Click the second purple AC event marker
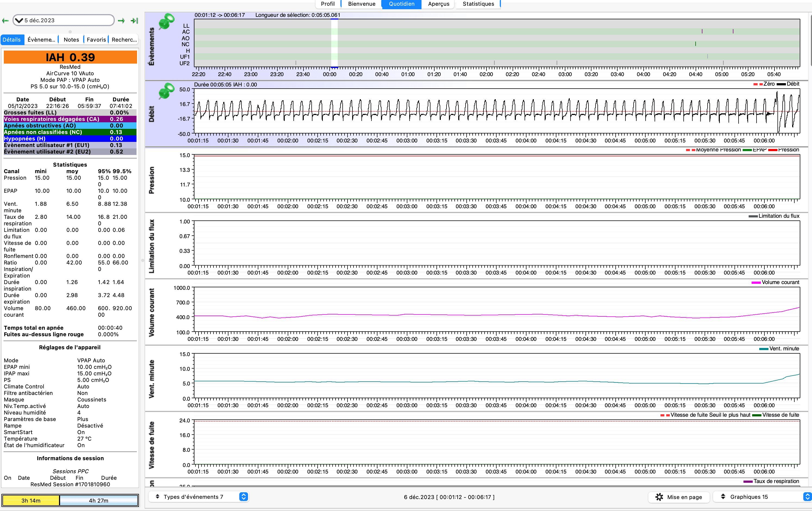Viewport: 812px width, 511px height. (x=733, y=31)
